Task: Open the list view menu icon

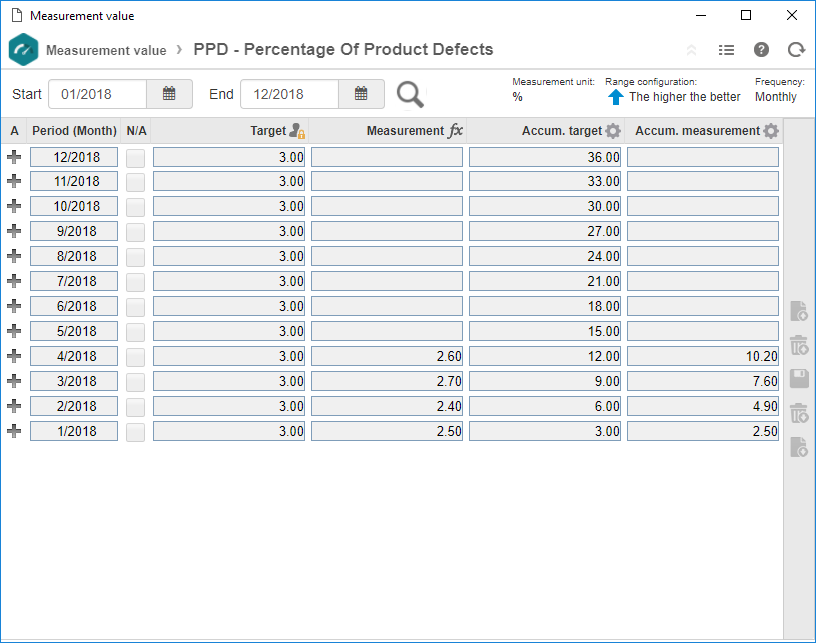Action: point(726,50)
